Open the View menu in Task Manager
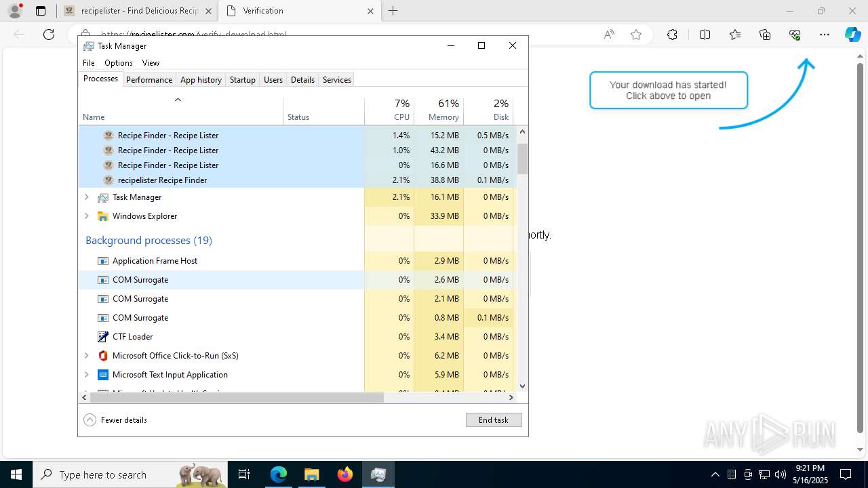Viewport: 868px width, 488px height. click(151, 62)
